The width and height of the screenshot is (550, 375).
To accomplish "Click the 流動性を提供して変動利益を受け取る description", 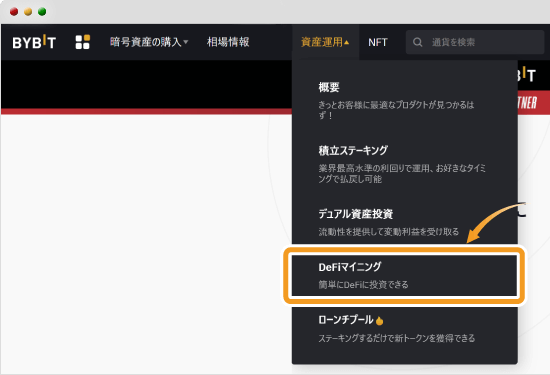I will coord(389,232).
